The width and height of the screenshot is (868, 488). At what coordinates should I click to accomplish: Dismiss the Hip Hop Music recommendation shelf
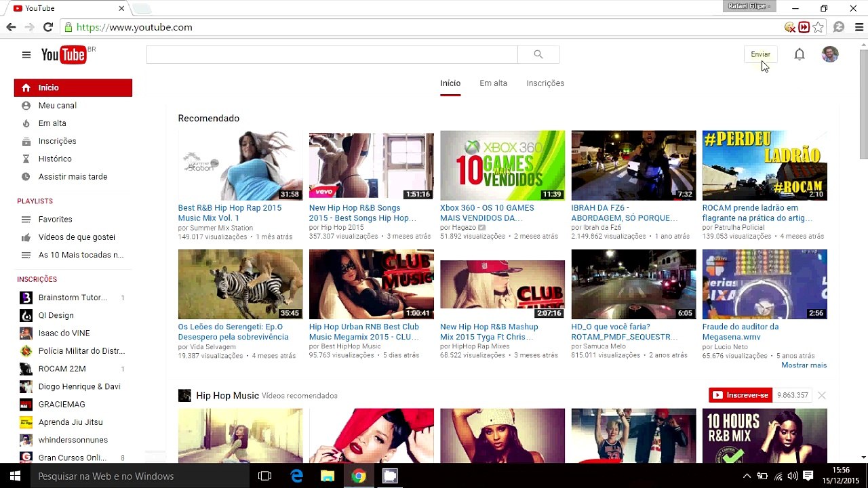pos(822,395)
